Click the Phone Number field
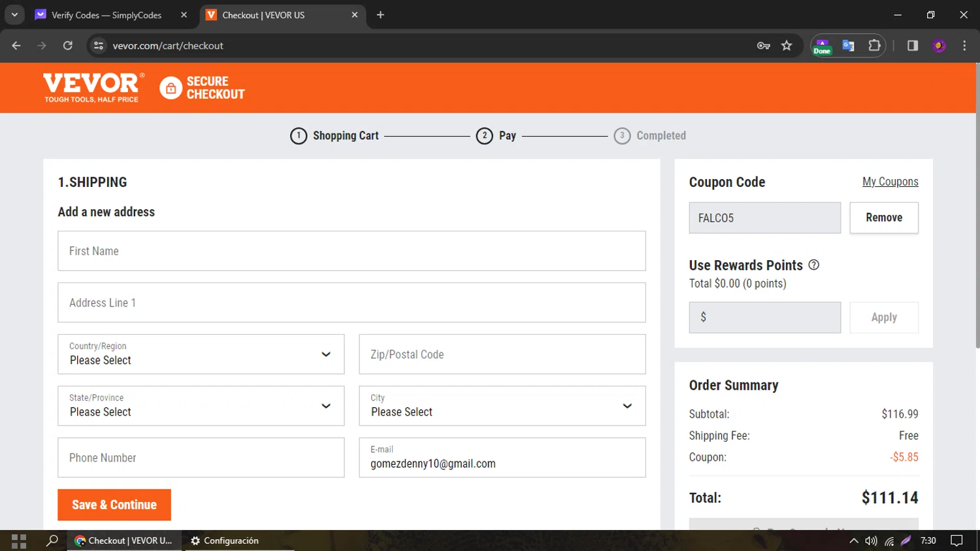 pos(201,458)
